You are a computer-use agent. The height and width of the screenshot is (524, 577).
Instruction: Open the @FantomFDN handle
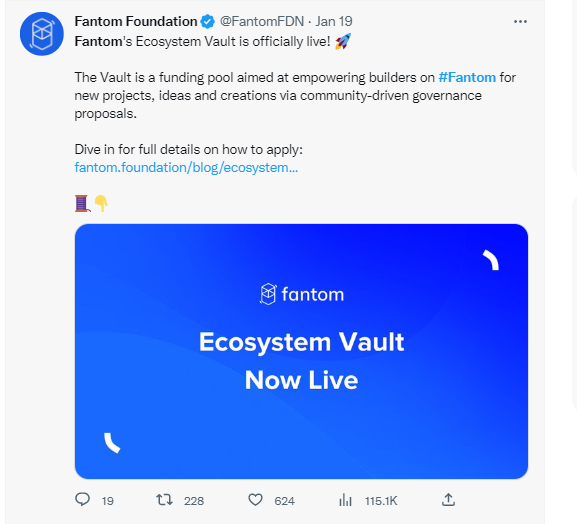point(262,21)
